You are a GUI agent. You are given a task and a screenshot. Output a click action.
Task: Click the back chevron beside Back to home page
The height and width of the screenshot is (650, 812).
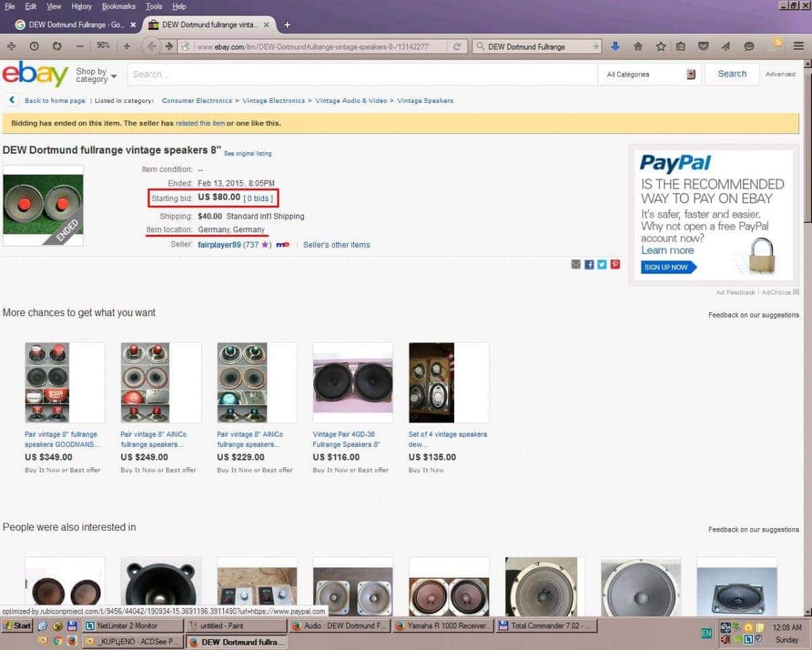pos(12,100)
